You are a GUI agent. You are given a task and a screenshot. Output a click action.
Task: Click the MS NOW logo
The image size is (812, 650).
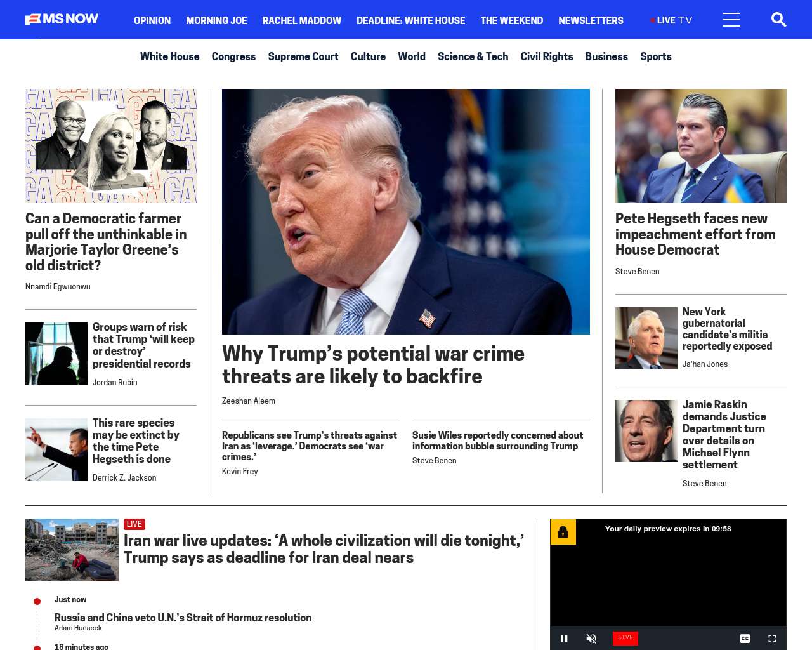pos(62,19)
